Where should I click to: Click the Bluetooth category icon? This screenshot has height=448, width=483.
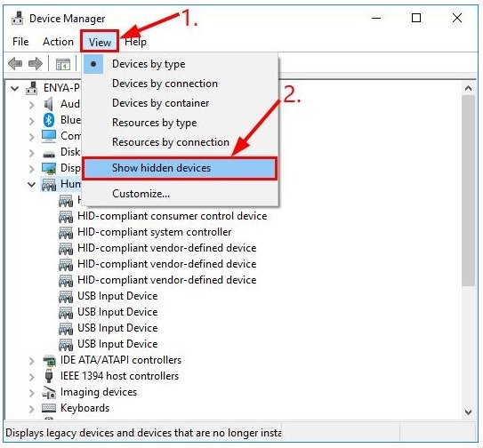[49, 120]
